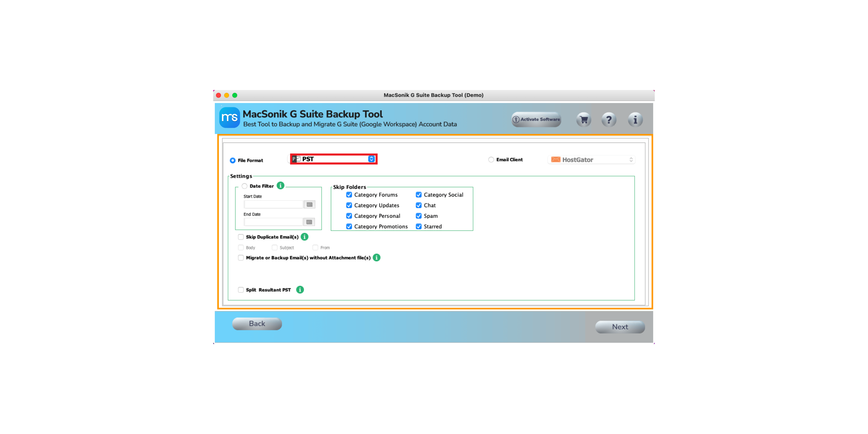
Task: Click the "Settings" group label
Action: pyautogui.click(x=241, y=176)
